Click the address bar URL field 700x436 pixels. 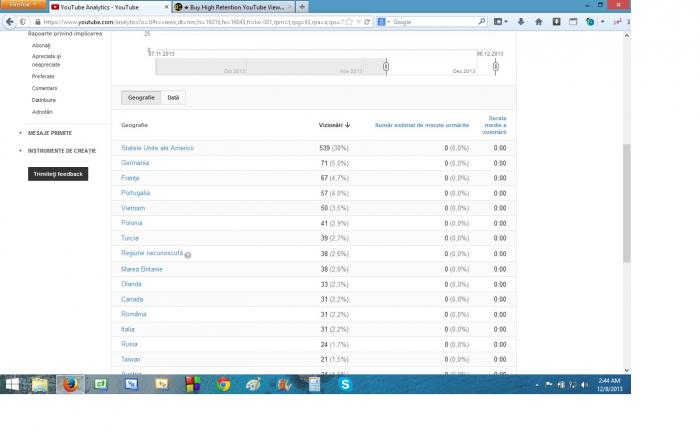[193, 21]
